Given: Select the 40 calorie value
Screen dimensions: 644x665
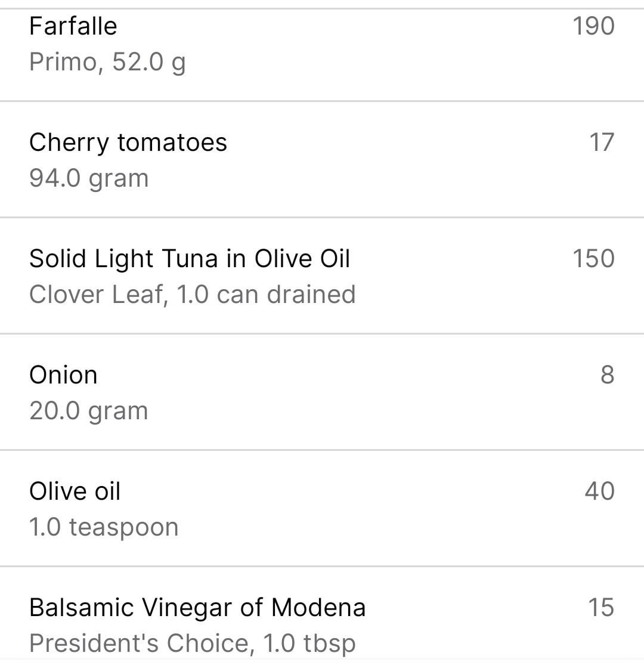Looking at the screenshot, I should pos(599,491).
